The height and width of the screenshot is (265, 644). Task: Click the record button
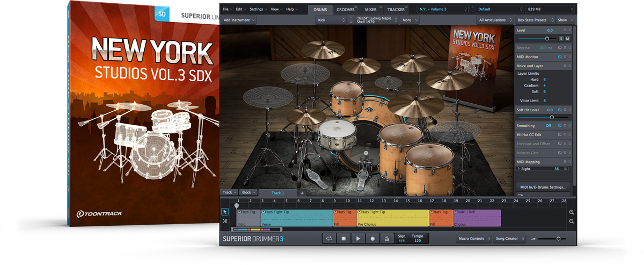pos(372,239)
